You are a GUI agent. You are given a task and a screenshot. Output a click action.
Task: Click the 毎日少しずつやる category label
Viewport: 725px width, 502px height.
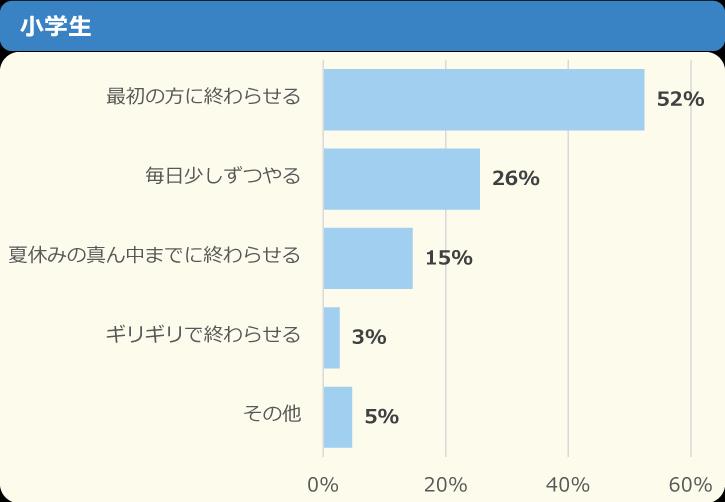click(223, 176)
